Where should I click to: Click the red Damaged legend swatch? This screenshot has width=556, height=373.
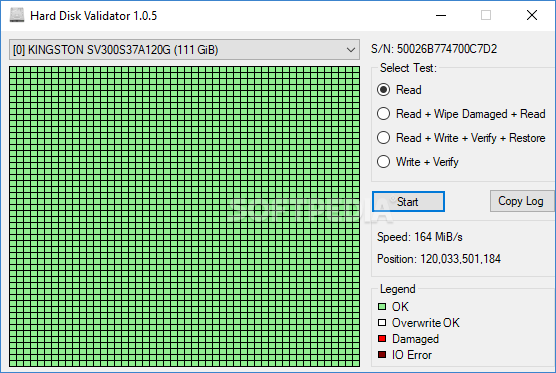pos(382,339)
